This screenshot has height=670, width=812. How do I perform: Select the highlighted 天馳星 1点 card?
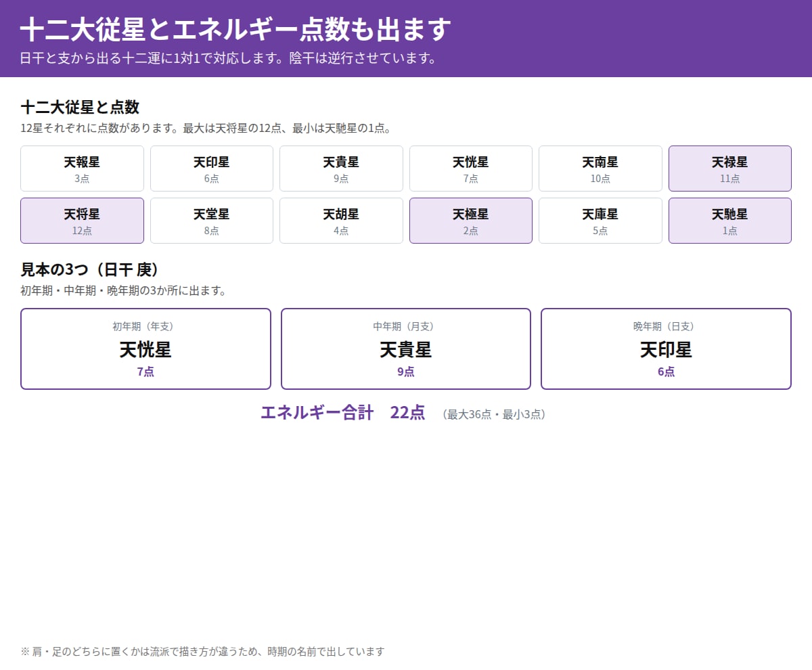tap(730, 221)
